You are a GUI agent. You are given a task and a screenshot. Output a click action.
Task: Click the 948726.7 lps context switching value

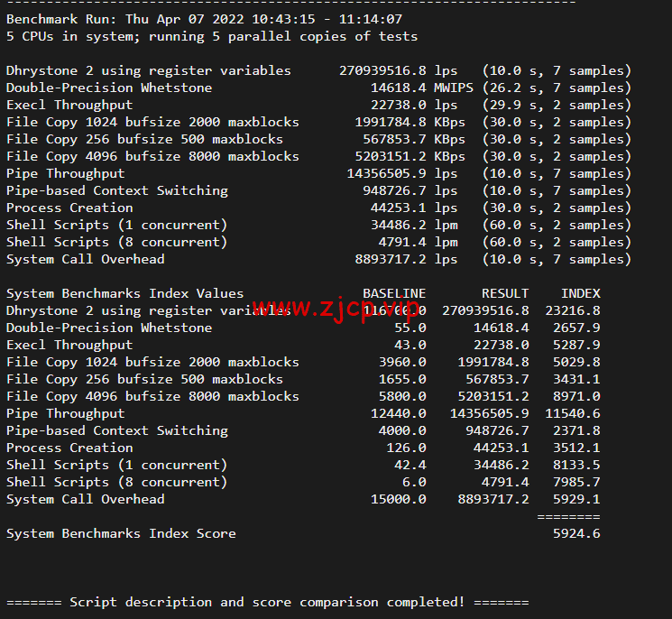(x=410, y=190)
